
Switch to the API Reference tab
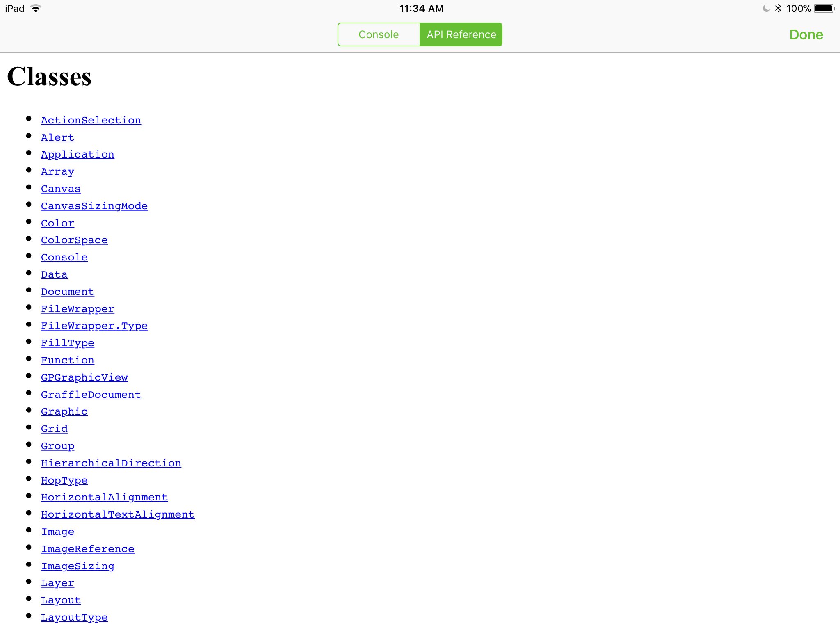[x=460, y=34]
